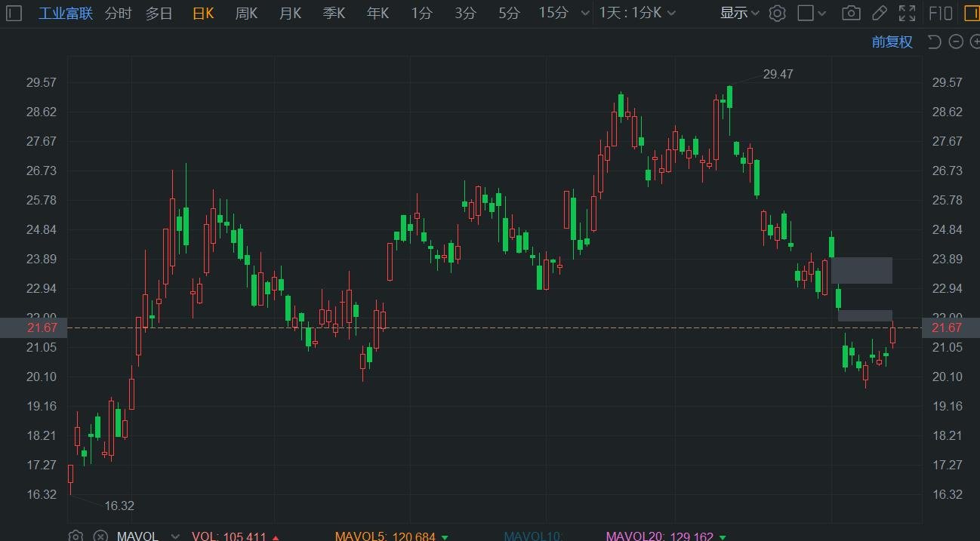
Task: Open chart settings gear in top toolbar
Action: (778, 13)
